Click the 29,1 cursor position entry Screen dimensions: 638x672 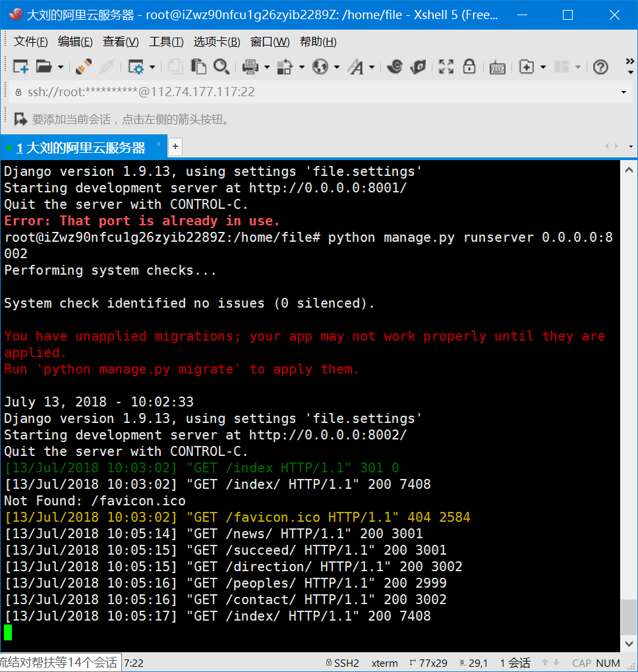[474, 663]
